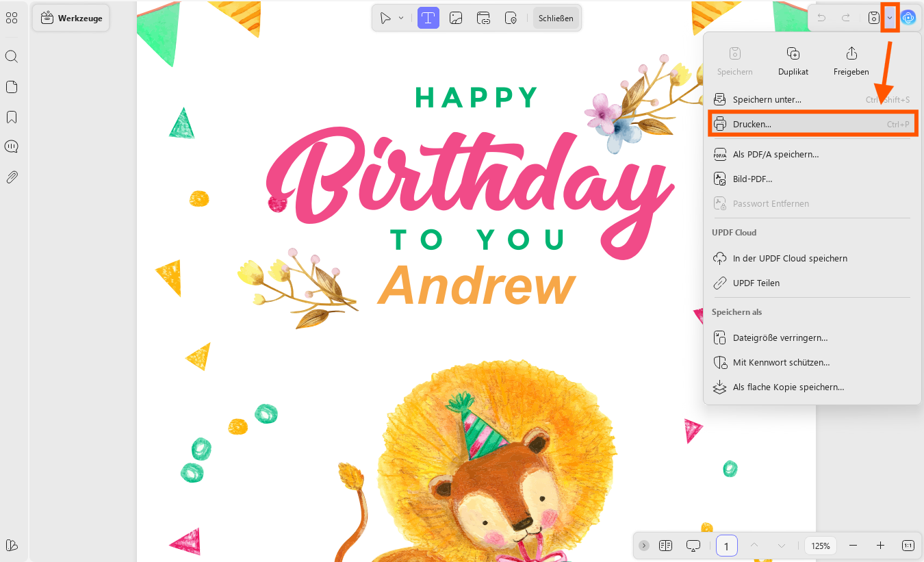Click the link tool icon in toolbar
Viewport: 924px width, 562px height.
[x=483, y=18]
